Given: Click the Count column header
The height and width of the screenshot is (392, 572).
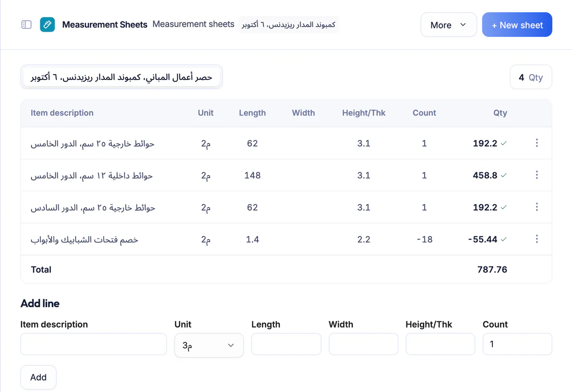Looking at the screenshot, I should pos(424,113).
